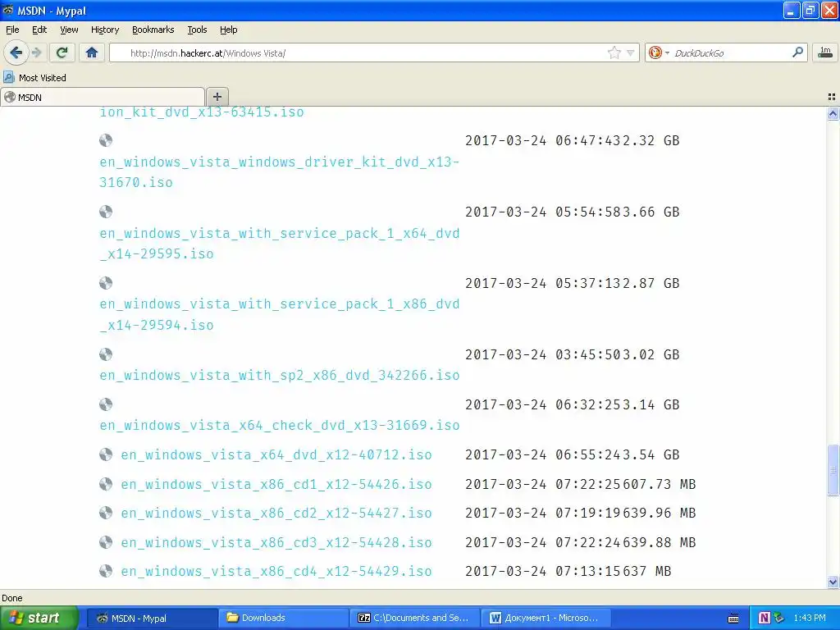The width and height of the screenshot is (840, 630).
Task: Open the URL history dropdown arrow
Action: (631, 52)
